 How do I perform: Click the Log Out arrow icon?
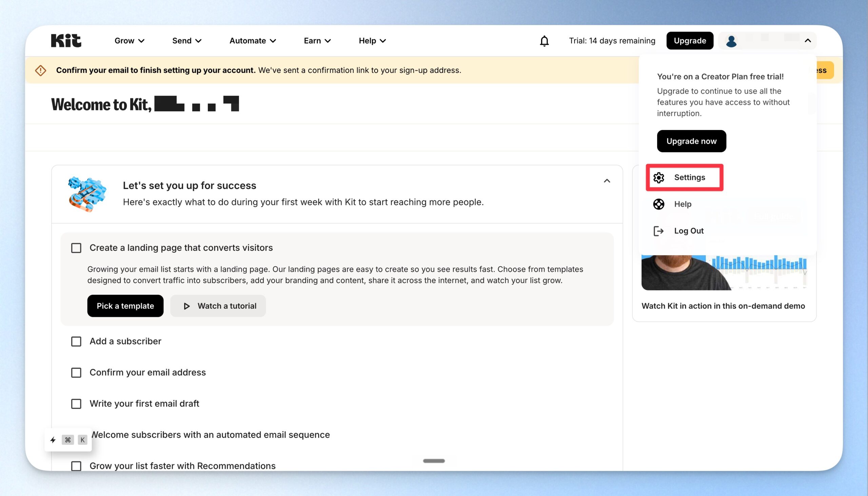659,231
